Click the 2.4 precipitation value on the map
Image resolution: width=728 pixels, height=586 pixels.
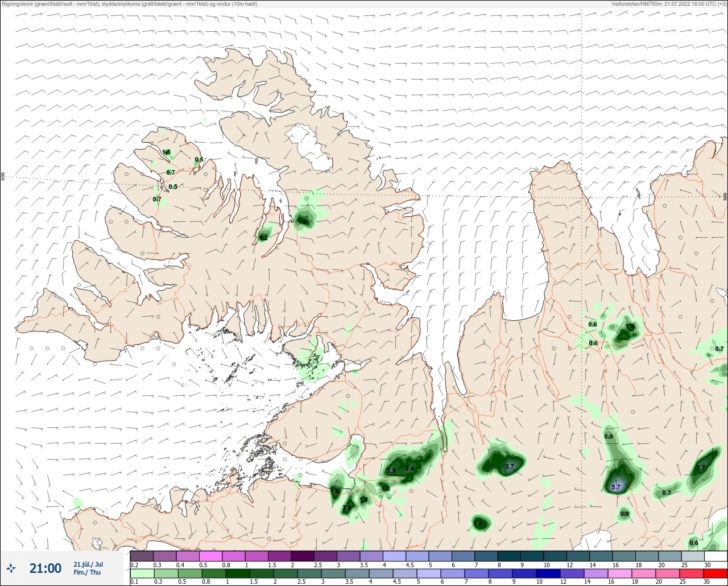pyautogui.click(x=409, y=468)
